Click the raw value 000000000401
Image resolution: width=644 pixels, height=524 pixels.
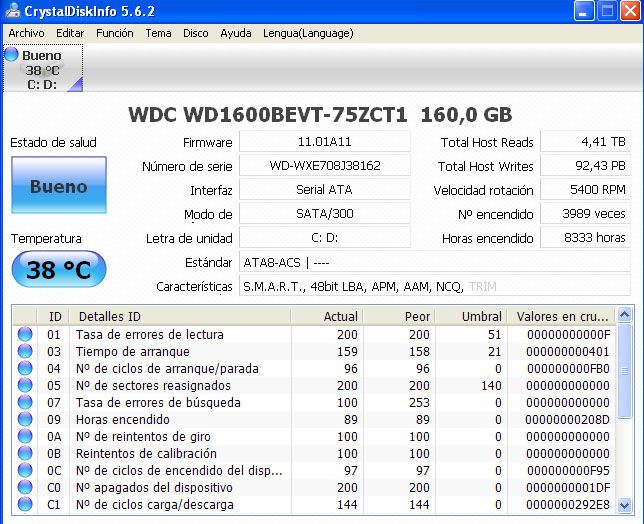pyautogui.click(x=568, y=352)
